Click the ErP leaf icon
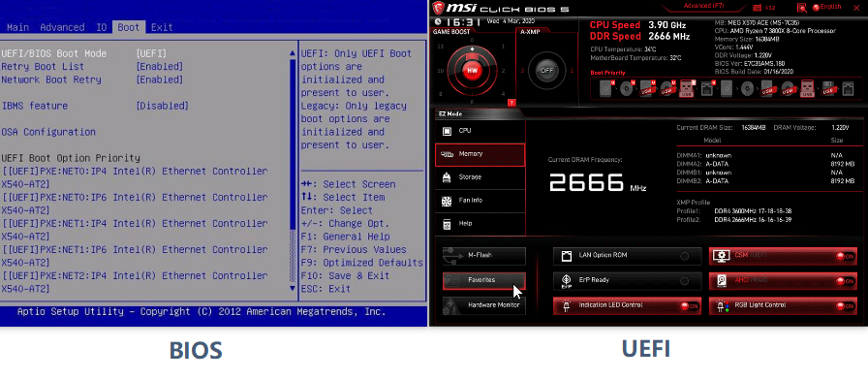 (567, 281)
